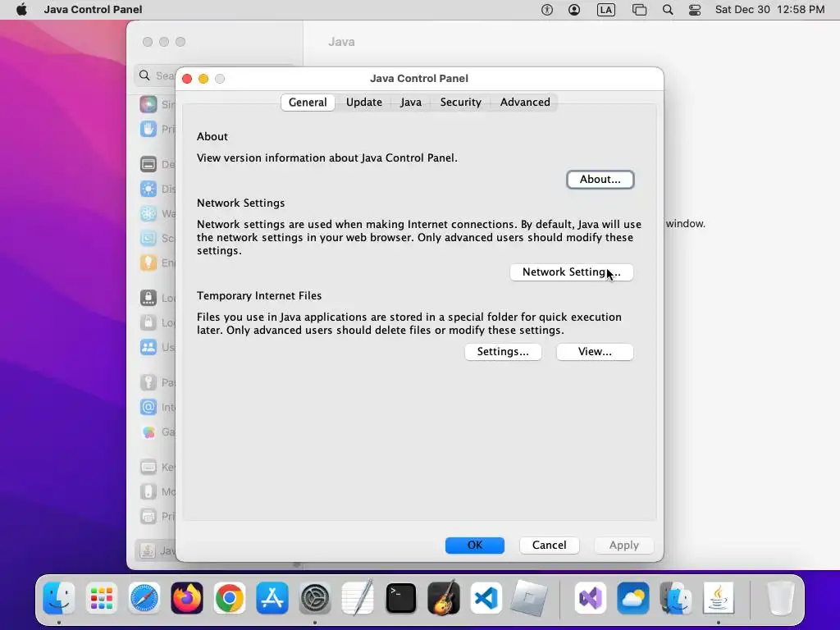Switch to the Security tab
Viewport: 840px width, 630px height.
[461, 103]
